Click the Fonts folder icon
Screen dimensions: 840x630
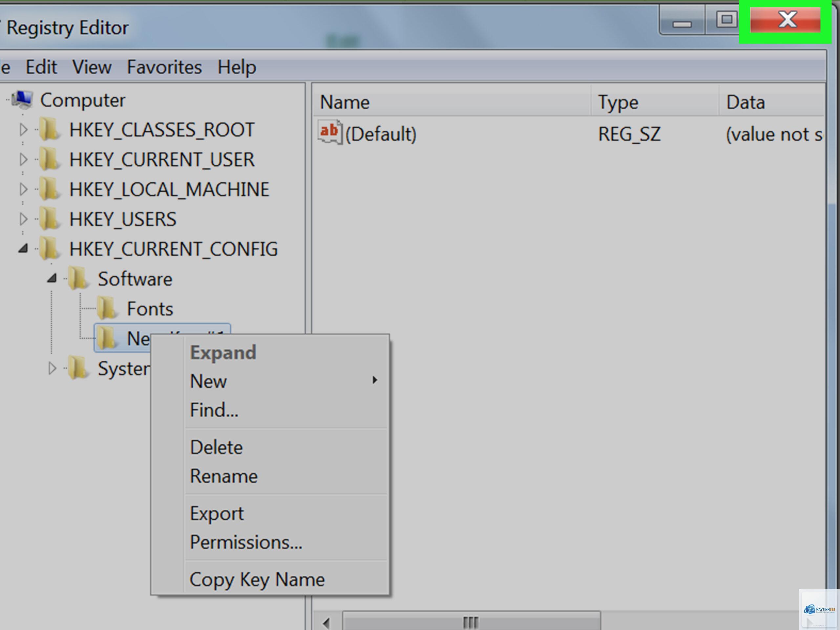click(x=107, y=308)
